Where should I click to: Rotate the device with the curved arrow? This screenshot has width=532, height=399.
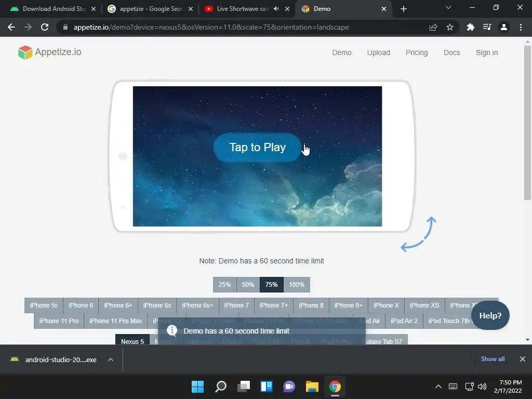[x=419, y=234]
